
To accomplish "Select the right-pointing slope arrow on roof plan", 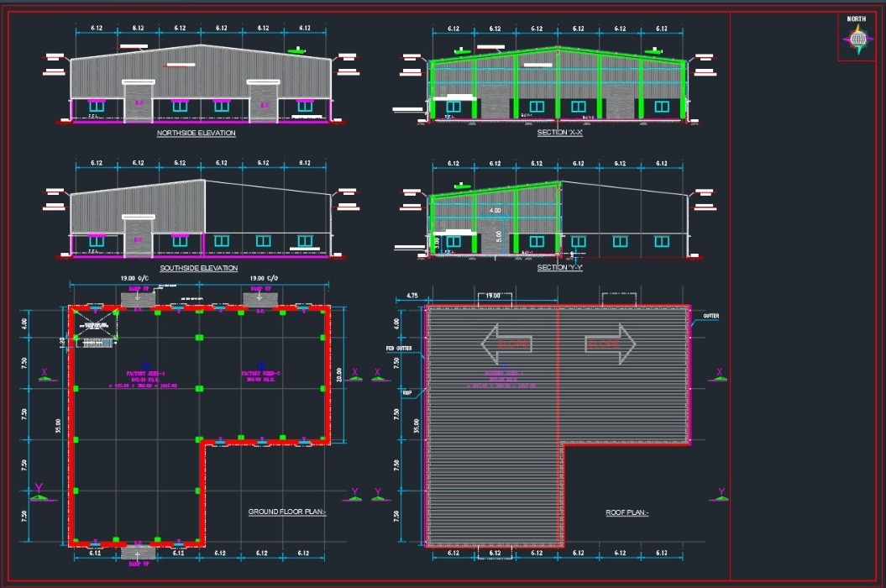I will click(609, 344).
